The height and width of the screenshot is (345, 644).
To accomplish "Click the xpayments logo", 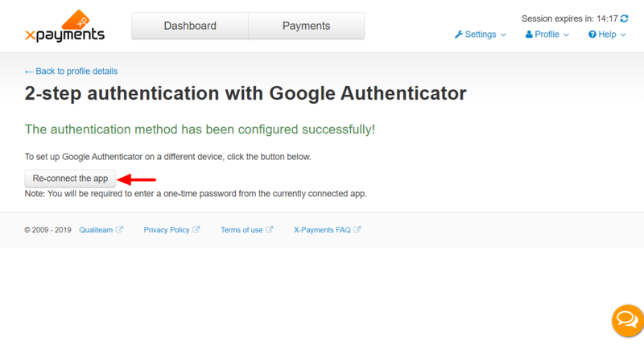I will [65, 26].
